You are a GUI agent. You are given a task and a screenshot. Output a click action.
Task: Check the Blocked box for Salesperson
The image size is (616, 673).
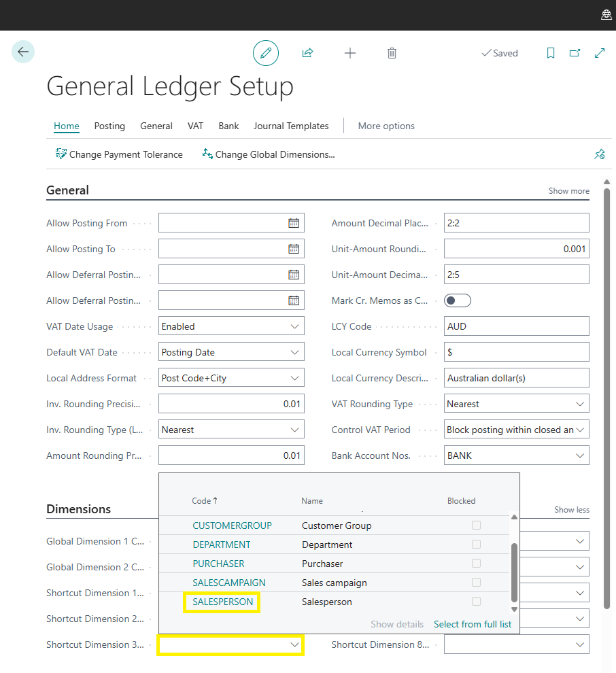pyautogui.click(x=476, y=602)
